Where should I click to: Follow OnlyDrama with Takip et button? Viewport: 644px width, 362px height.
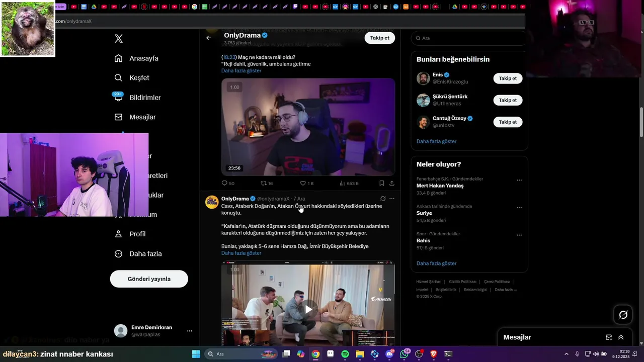380,38
